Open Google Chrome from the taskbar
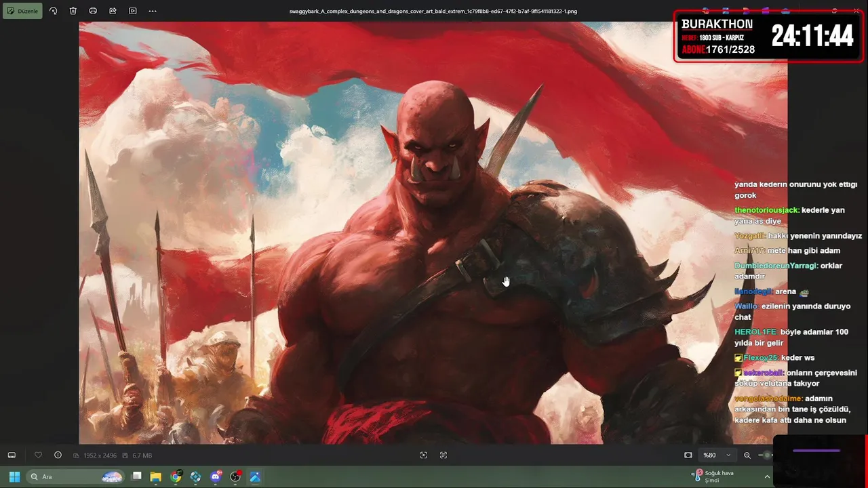Viewport: 868px width, 488px height. pyautogui.click(x=176, y=476)
